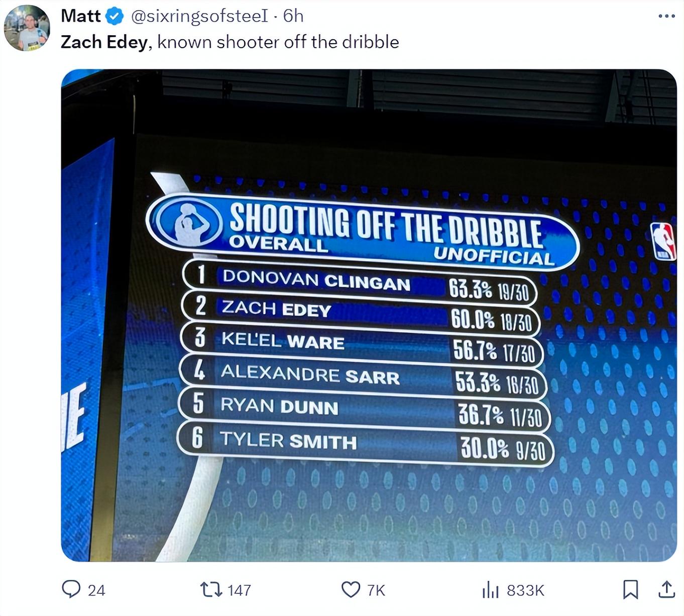Click the tweet text 'known shooter off the dribble'
This screenshot has width=684, height=616.
pos(278,42)
